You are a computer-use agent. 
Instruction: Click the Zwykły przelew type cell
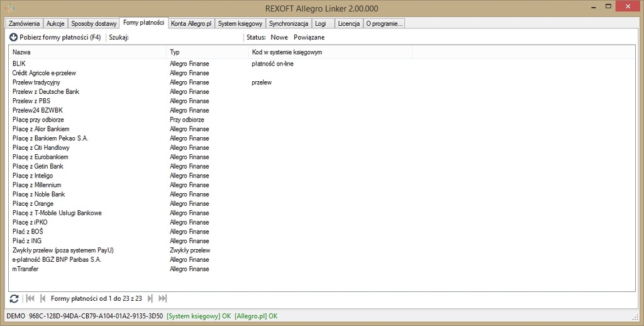click(190, 250)
